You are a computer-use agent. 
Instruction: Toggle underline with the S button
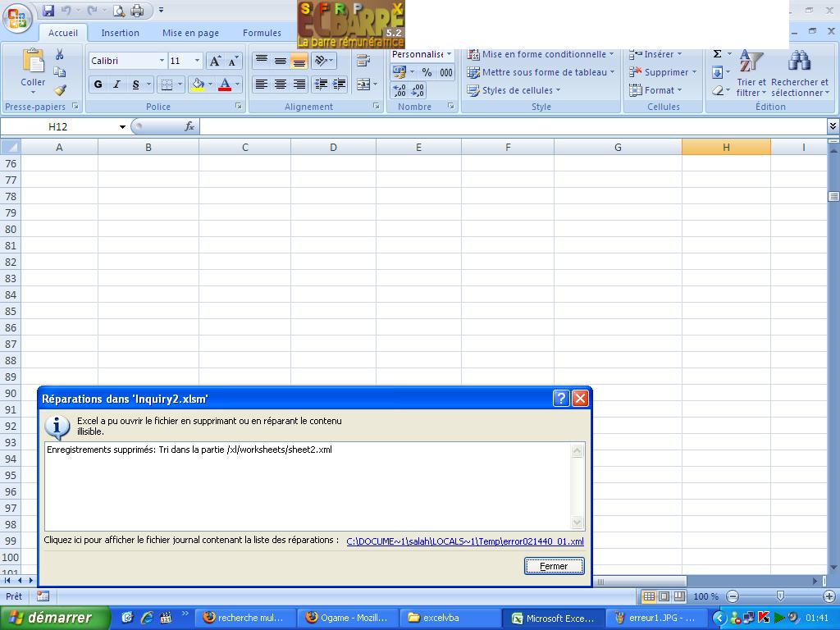[x=136, y=84]
